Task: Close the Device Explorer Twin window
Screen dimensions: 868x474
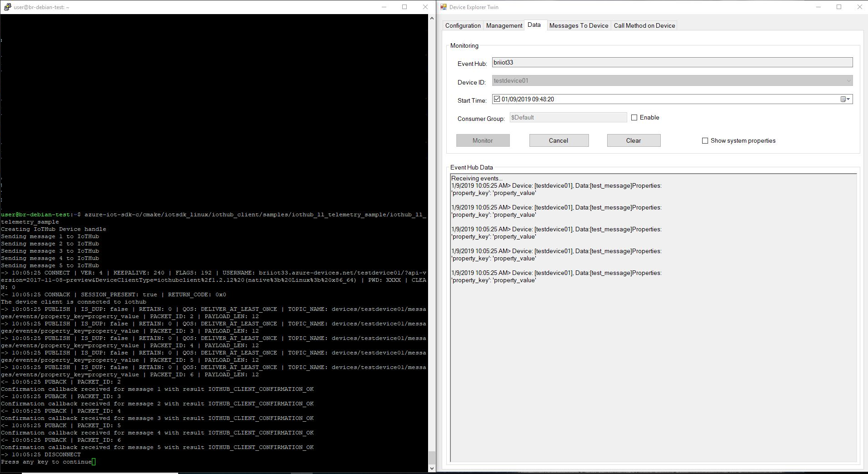Action: click(x=859, y=7)
